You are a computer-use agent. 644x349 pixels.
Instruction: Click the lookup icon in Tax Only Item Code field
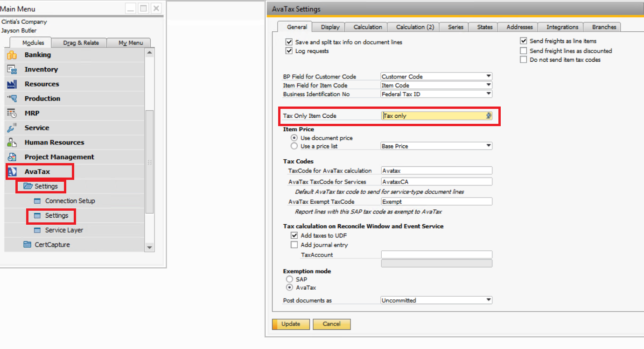[488, 116]
